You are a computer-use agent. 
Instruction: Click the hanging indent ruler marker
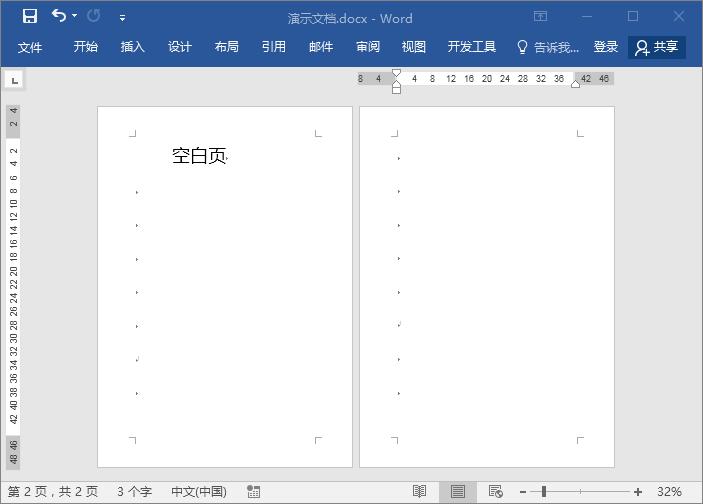pos(396,84)
